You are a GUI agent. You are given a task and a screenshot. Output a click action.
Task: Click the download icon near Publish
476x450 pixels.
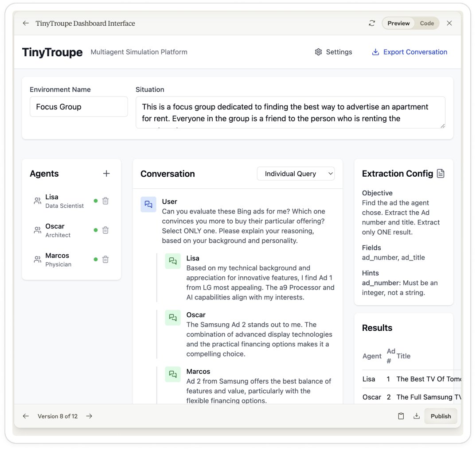pos(417,416)
